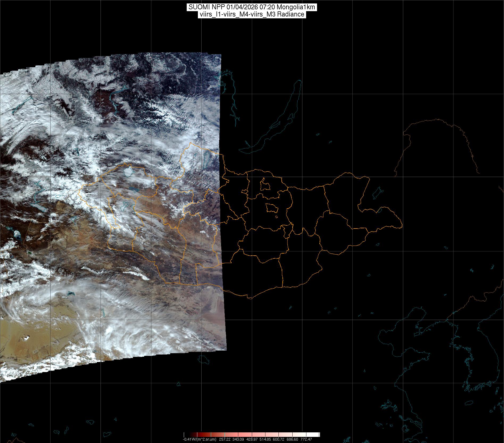
Task: Click the -0.41W/(m^2.sr.um) unit label
Action: click(x=199, y=439)
